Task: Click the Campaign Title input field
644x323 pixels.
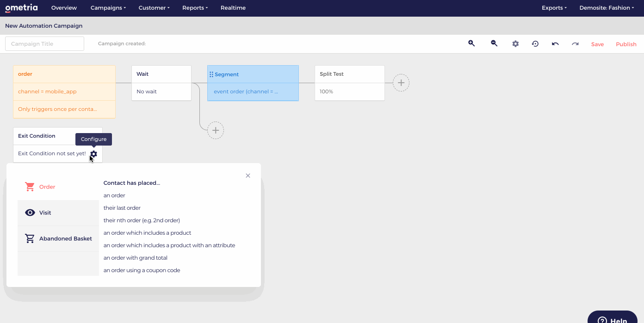Action: pyautogui.click(x=44, y=44)
